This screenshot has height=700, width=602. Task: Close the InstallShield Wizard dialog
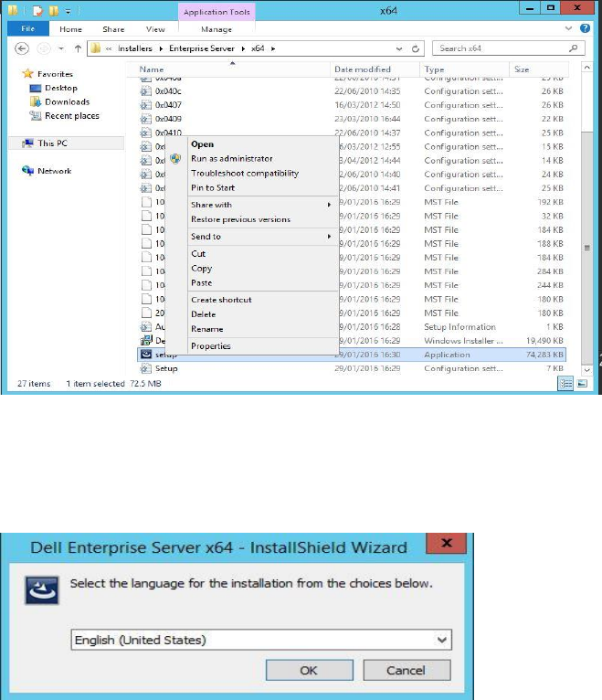(447, 543)
